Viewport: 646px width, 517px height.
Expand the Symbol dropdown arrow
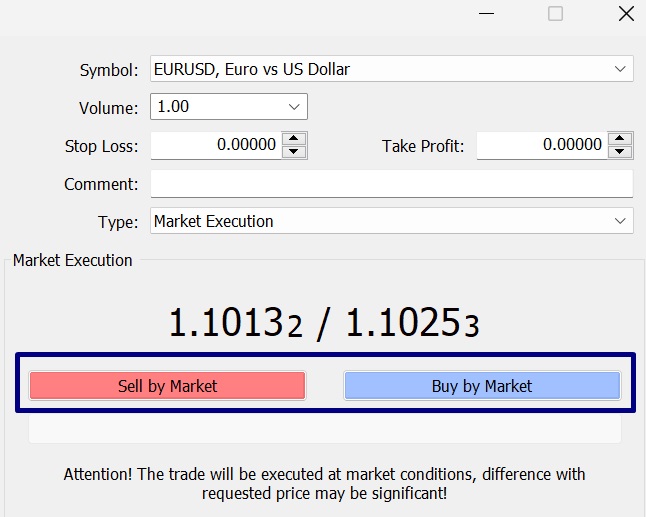pos(619,69)
